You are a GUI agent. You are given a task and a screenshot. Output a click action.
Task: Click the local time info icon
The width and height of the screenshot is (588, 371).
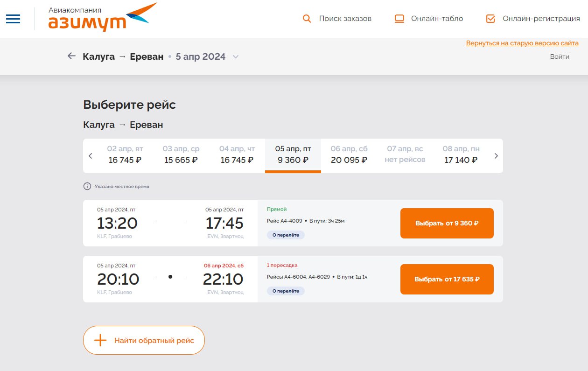click(87, 186)
